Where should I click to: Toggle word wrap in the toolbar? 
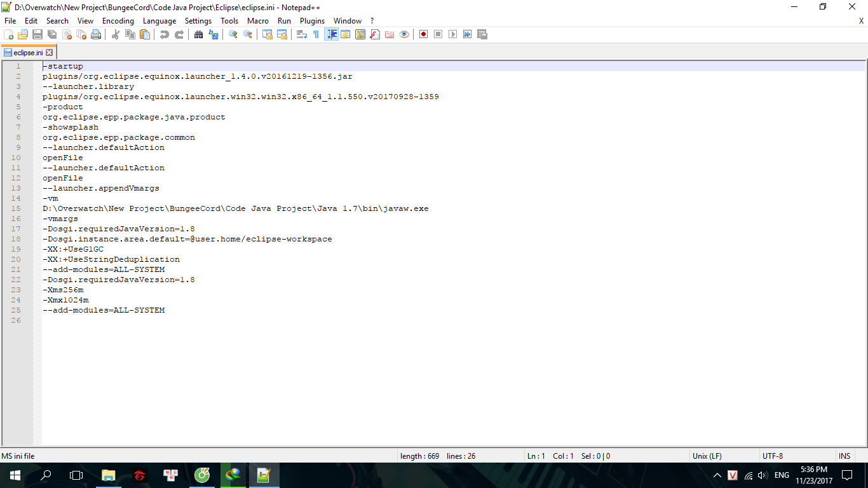(x=302, y=34)
